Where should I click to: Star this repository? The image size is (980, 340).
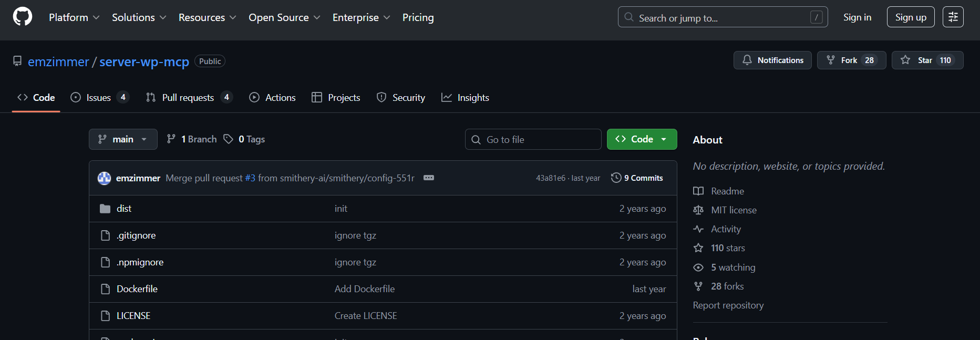point(927,60)
